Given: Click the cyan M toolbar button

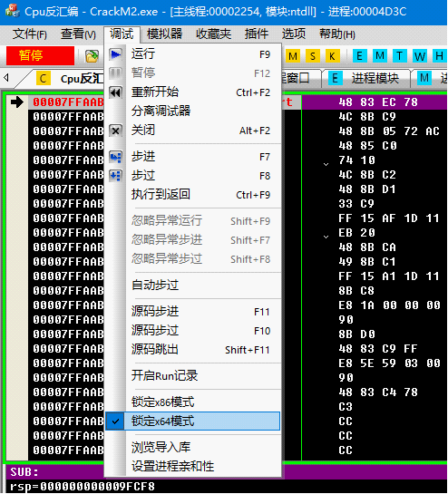Looking at the screenshot, I should tap(380, 56).
